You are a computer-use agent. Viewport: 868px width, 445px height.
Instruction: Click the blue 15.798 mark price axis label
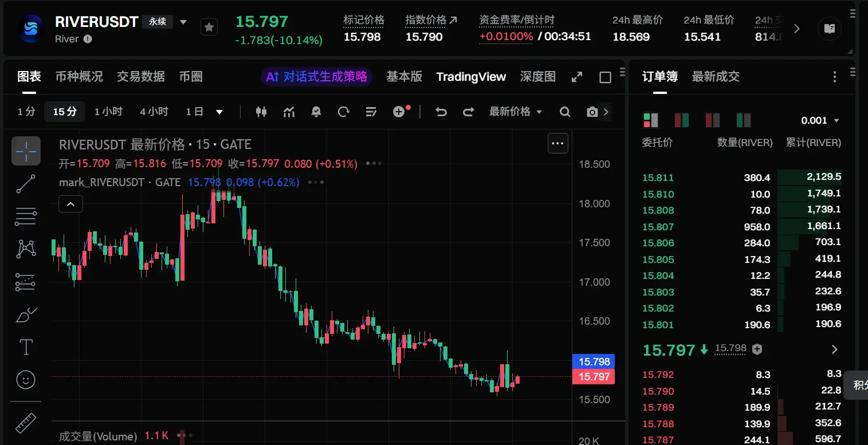594,362
